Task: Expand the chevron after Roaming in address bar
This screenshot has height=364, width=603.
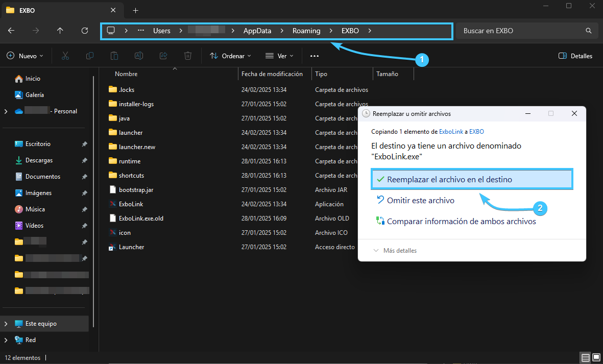Action: (331, 31)
